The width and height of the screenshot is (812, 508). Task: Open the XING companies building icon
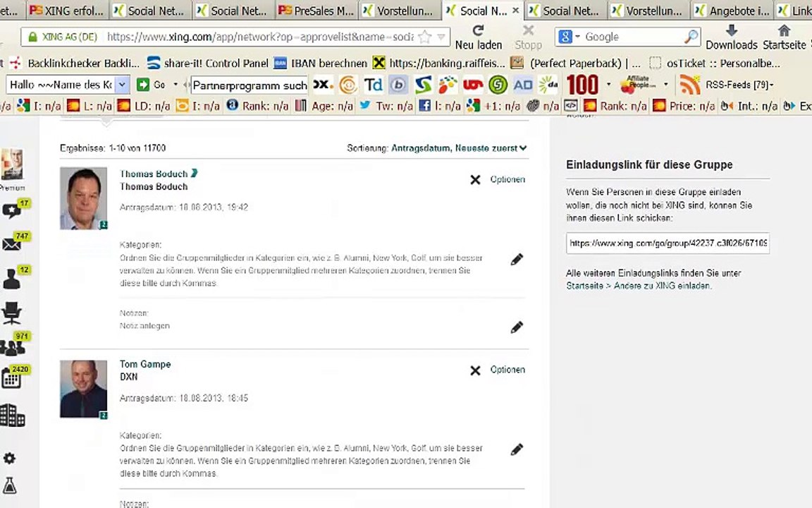(x=12, y=416)
